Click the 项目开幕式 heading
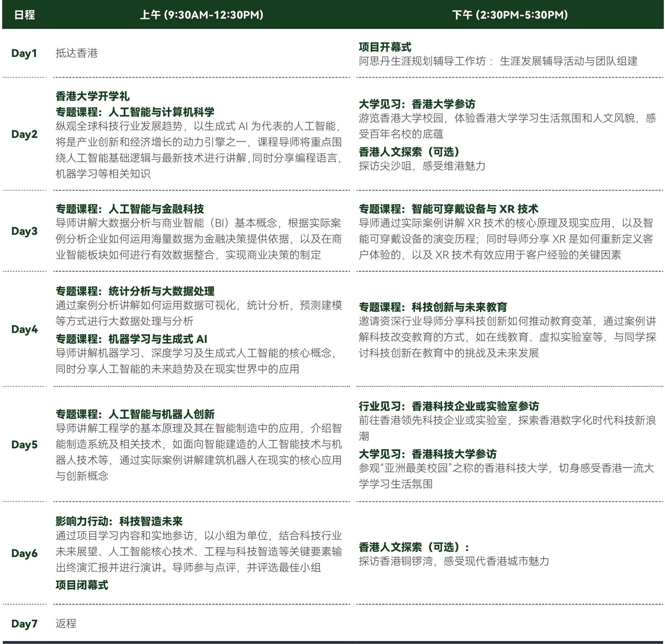This screenshot has height=644, width=665. [x=385, y=47]
